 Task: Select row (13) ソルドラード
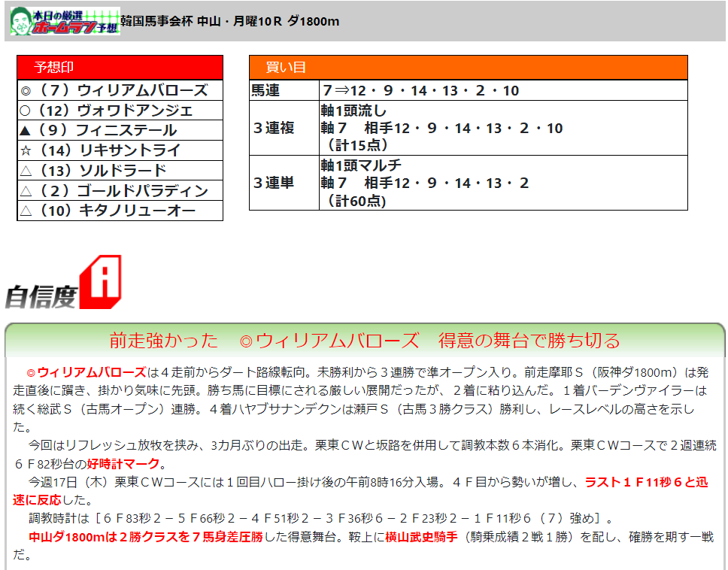pyautogui.click(x=120, y=171)
